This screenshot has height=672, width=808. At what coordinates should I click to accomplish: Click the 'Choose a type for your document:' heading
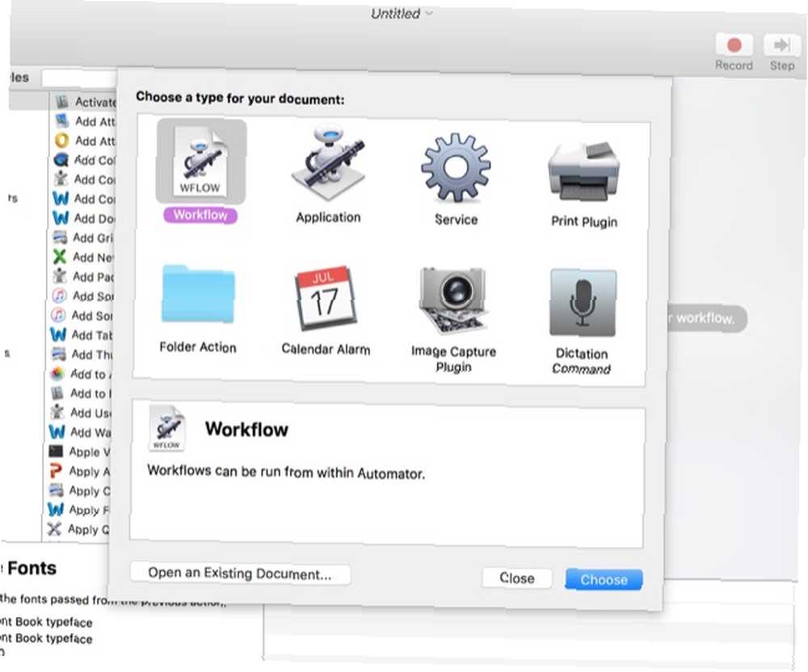(240, 98)
